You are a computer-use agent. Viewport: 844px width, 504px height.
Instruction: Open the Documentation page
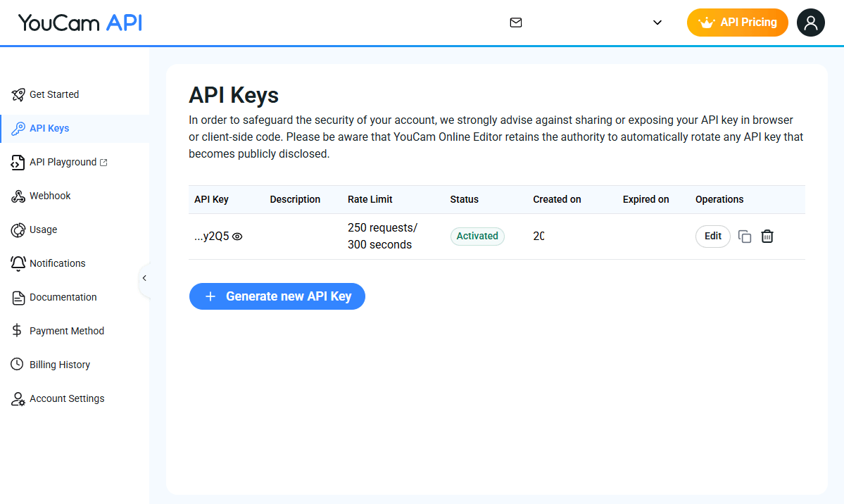[62, 297]
